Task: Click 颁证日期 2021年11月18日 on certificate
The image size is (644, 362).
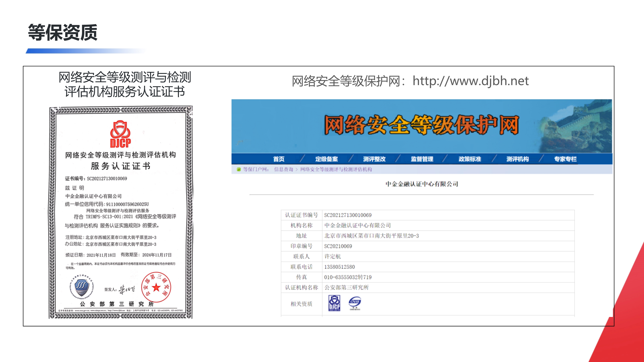Action: [x=90, y=255]
